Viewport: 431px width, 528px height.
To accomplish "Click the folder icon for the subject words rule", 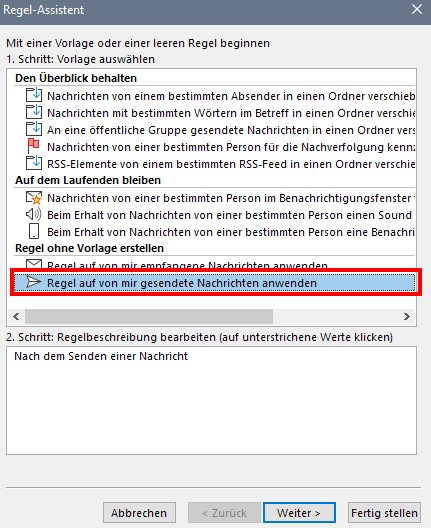I will pyautogui.click(x=34, y=112).
